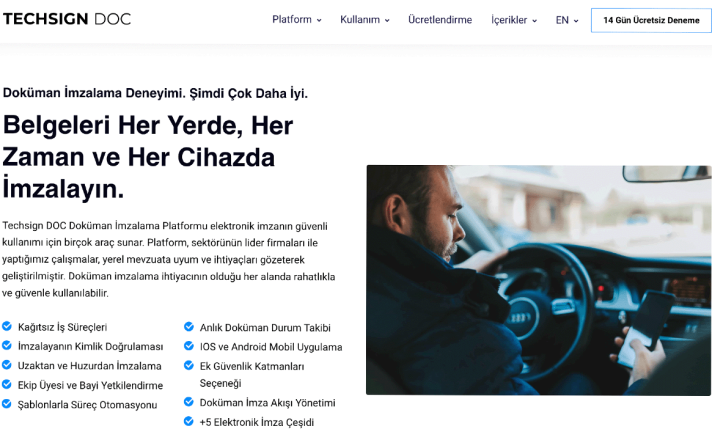Click checkmark icon next to Anlık Doküman Durum Takibi
This screenshot has height=440, width=712.
click(x=189, y=326)
